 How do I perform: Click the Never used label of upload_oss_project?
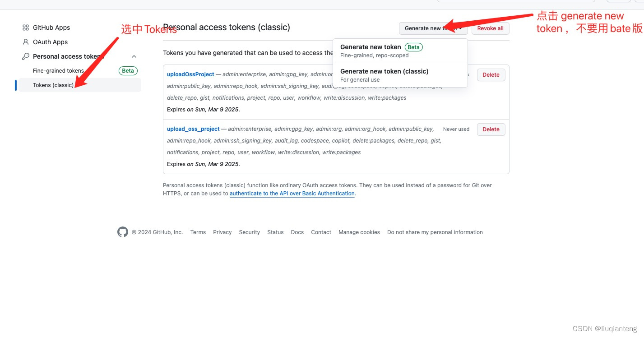point(456,129)
